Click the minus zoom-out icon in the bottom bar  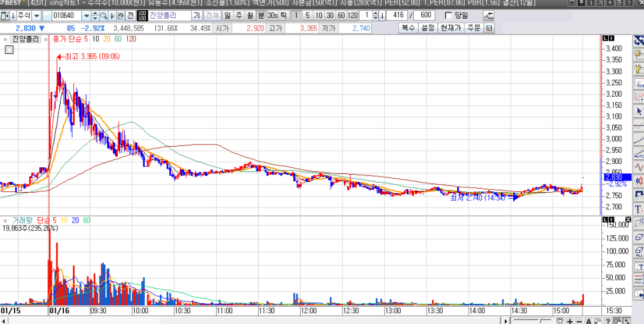point(579,321)
